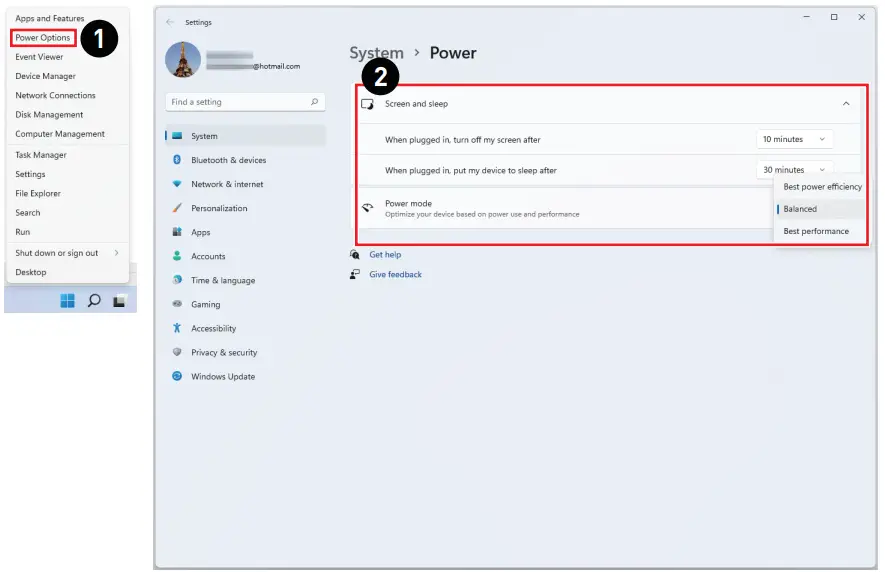Screen dimensions: 885x572
Task: Click the Screen and sleep header text
Action: (x=416, y=104)
